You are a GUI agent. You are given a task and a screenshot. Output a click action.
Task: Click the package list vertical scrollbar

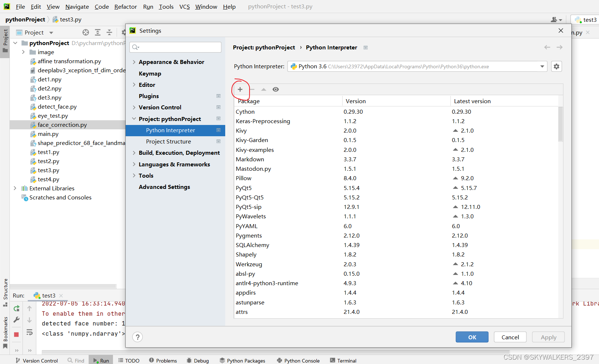(x=560, y=124)
